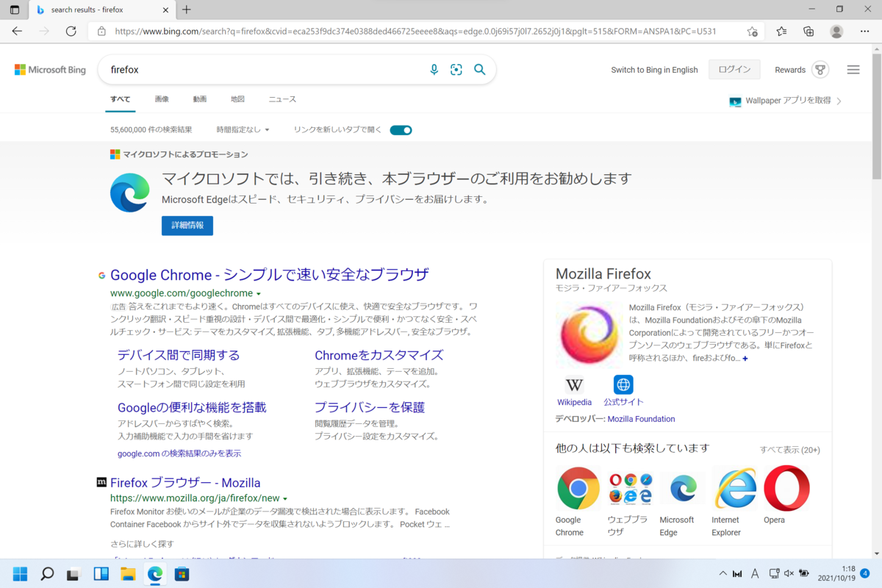This screenshot has height=588, width=882.
Task: Click google.com の検索結果のみを表示 link
Action: pyautogui.click(x=179, y=453)
